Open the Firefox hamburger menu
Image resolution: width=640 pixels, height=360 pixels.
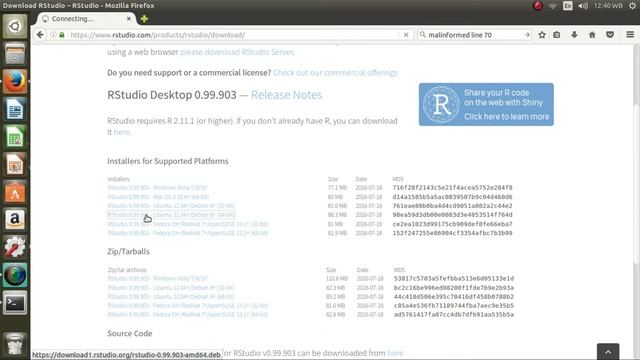[x=630, y=35]
